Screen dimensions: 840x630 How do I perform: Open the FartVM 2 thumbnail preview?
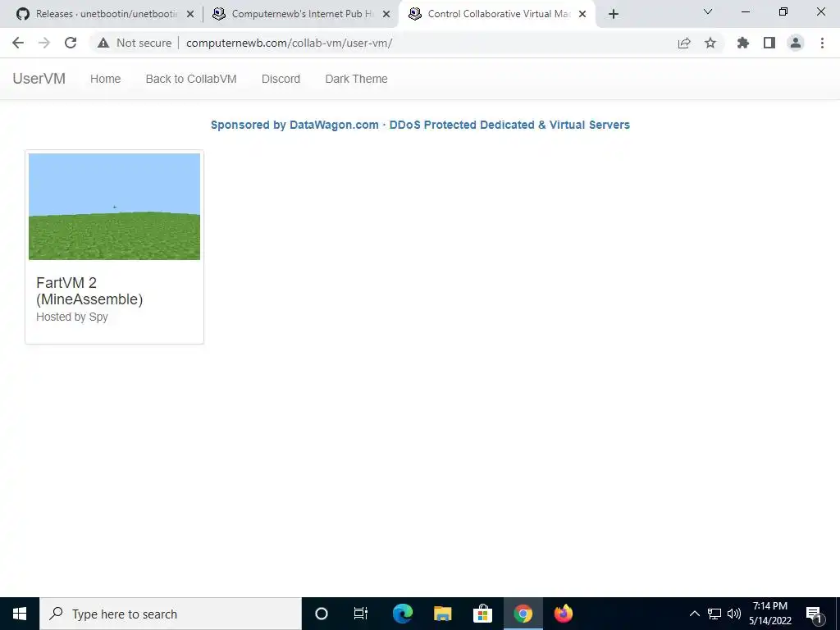pos(114,206)
